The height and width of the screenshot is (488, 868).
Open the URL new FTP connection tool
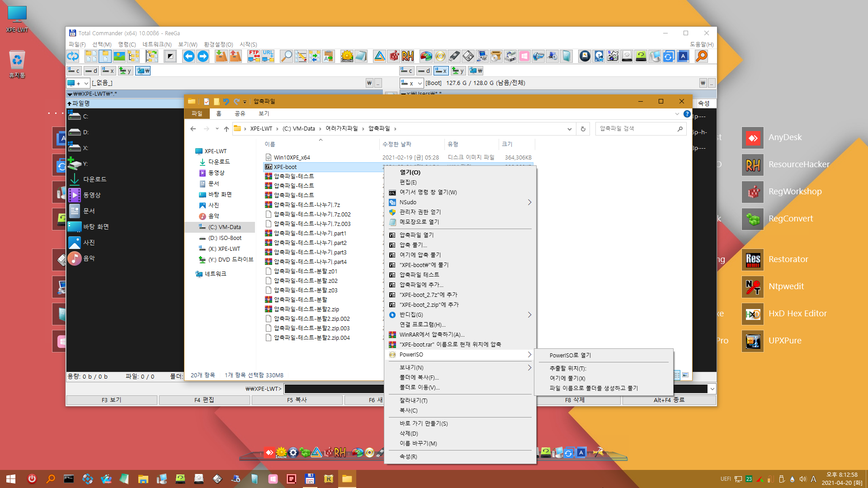[x=268, y=56]
